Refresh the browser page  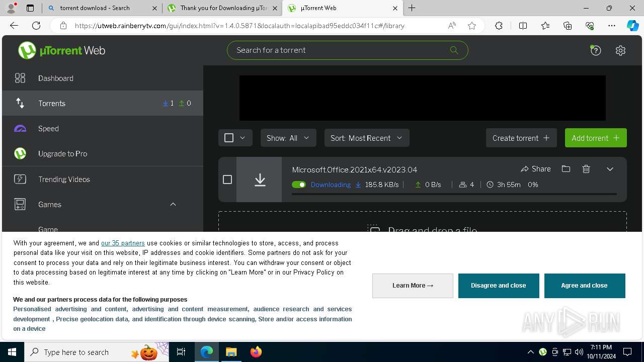click(x=36, y=26)
